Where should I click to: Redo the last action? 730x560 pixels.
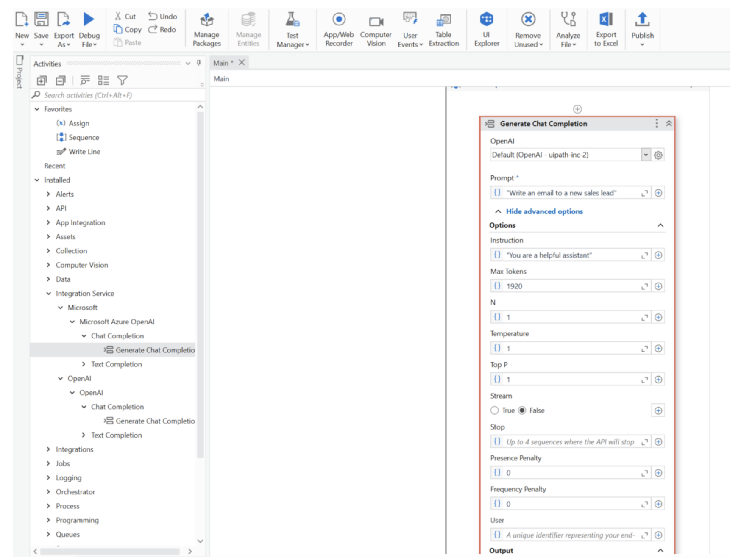(x=162, y=30)
